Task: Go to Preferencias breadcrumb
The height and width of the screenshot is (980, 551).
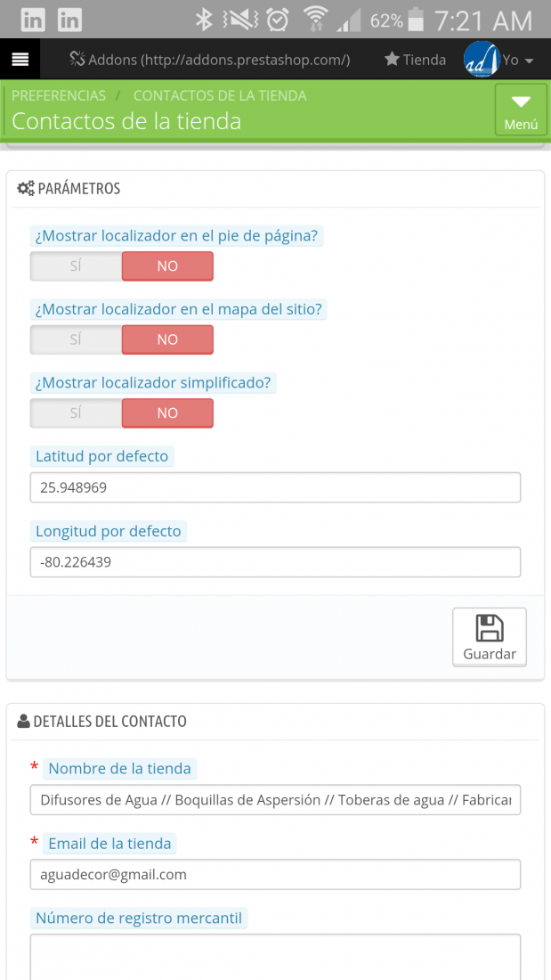Action: [59, 95]
